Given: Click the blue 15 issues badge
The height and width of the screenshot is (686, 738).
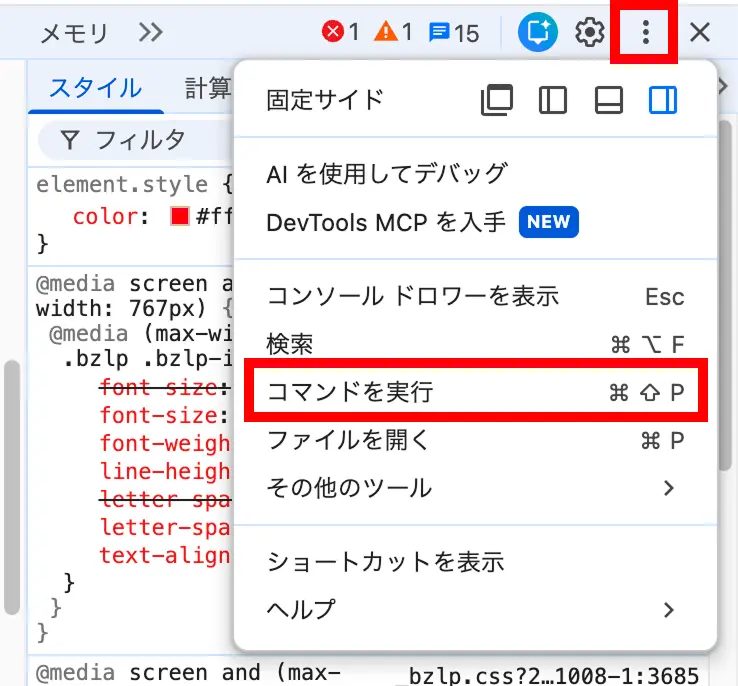Looking at the screenshot, I should click(454, 33).
